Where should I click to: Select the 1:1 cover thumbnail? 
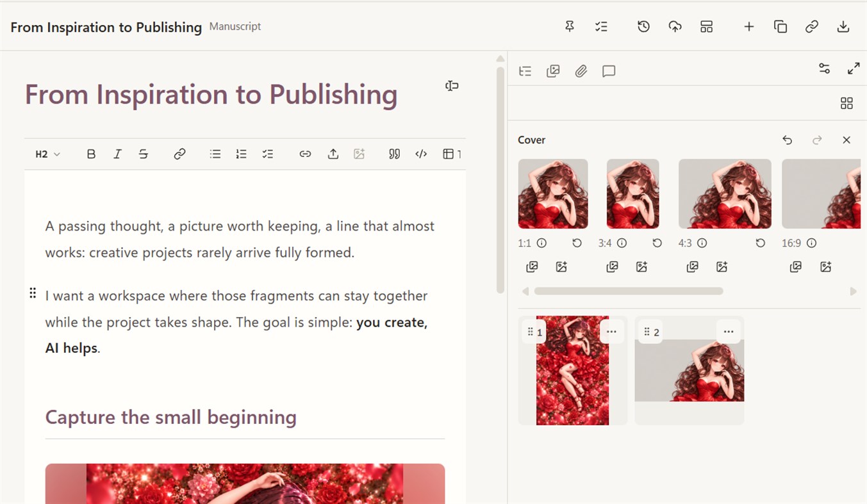[553, 193]
